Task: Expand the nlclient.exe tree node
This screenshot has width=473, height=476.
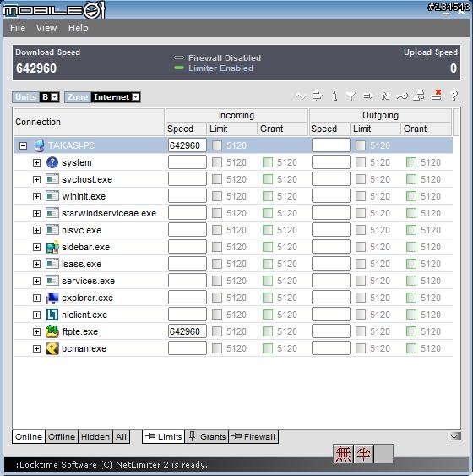Action: tap(36, 315)
